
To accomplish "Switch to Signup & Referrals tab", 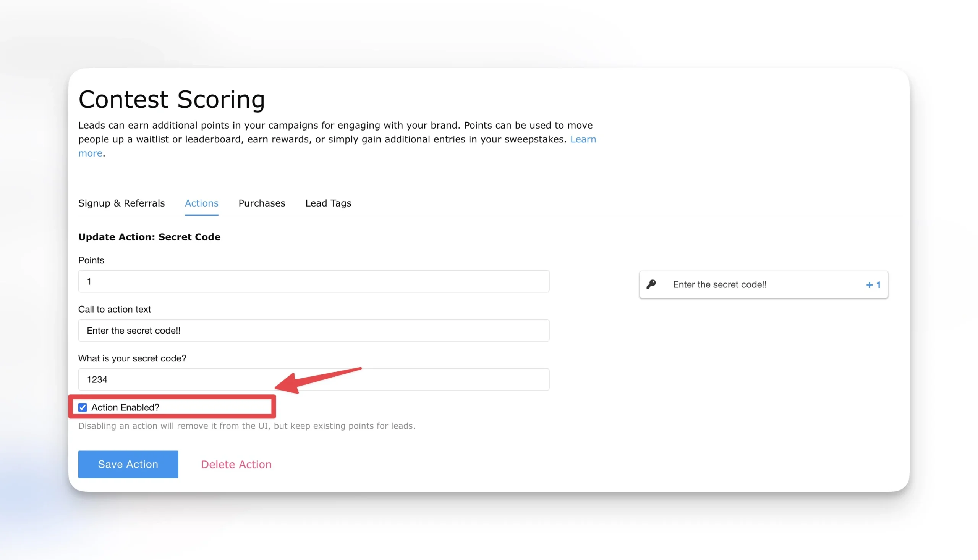I will tap(121, 203).
